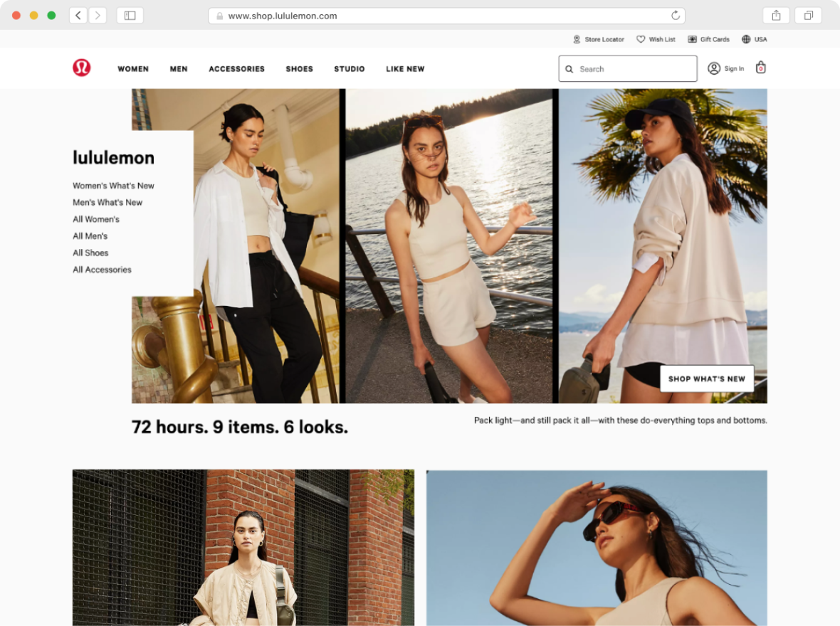Open the Gift Cards page
The height and width of the screenshot is (626, 840).
tap(708, 39)
